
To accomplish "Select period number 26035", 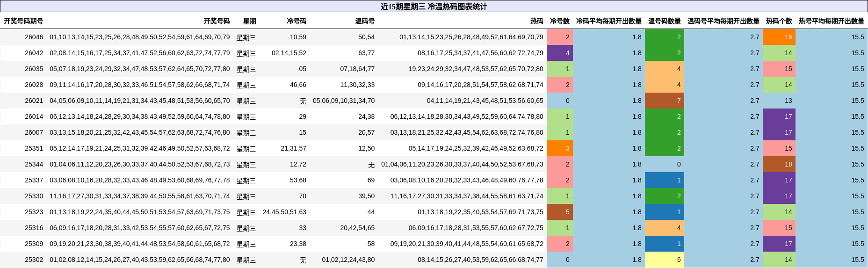I will point(34,69).
